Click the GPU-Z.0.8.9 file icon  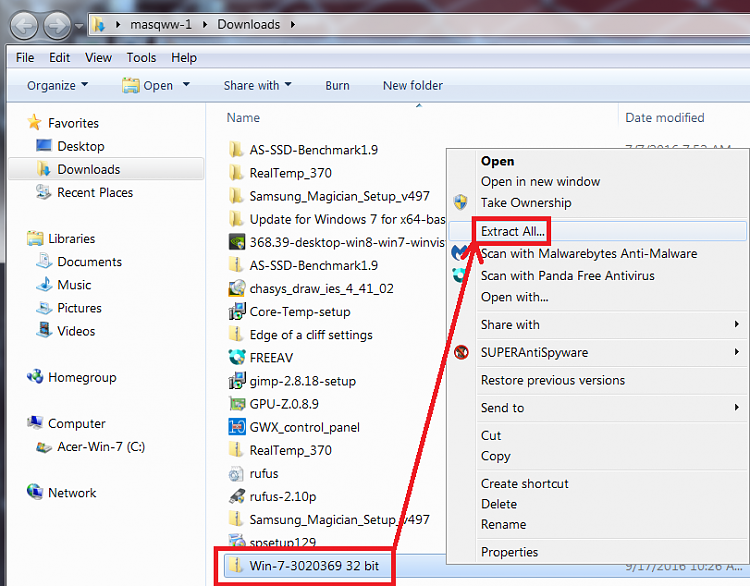click(x=237, y=404)
